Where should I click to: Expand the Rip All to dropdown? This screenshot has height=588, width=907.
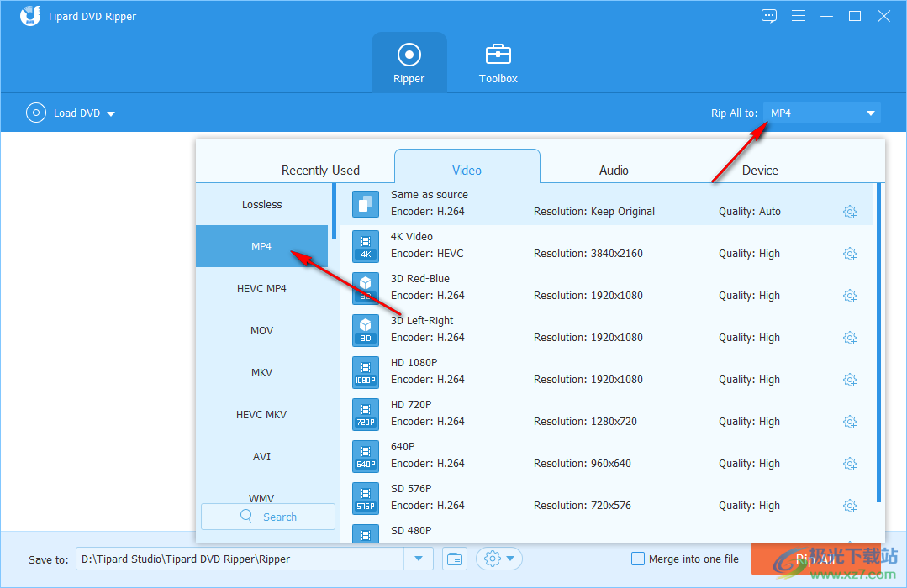870,113
